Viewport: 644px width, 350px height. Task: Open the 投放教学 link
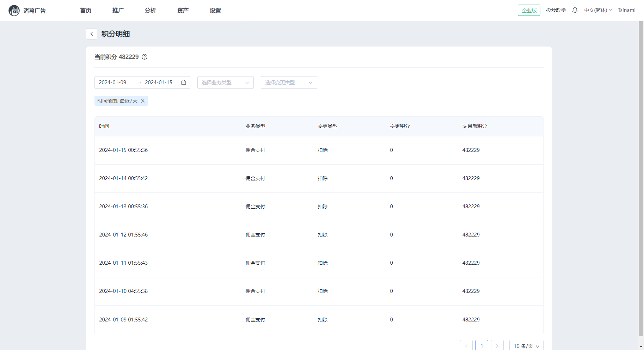click(556, 10)
